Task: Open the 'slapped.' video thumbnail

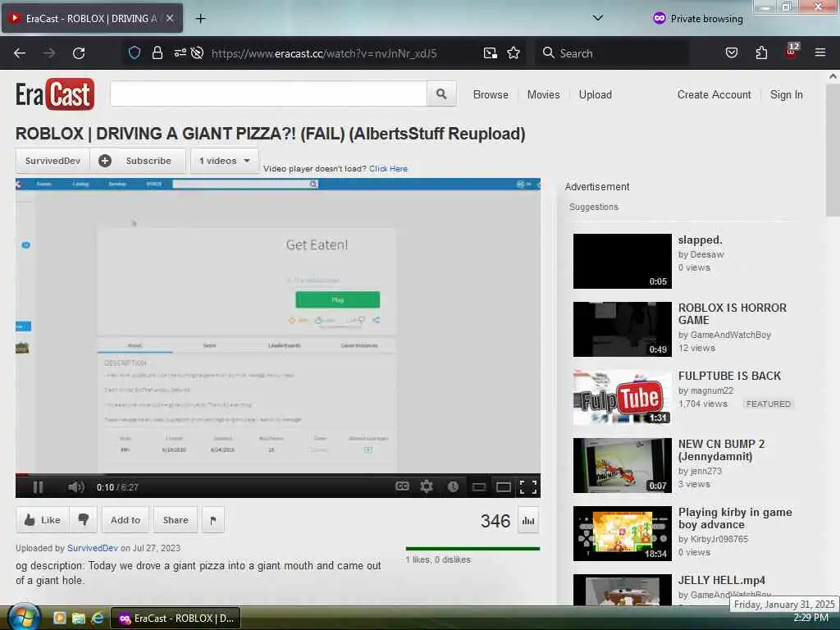Action: pos(622,261)
